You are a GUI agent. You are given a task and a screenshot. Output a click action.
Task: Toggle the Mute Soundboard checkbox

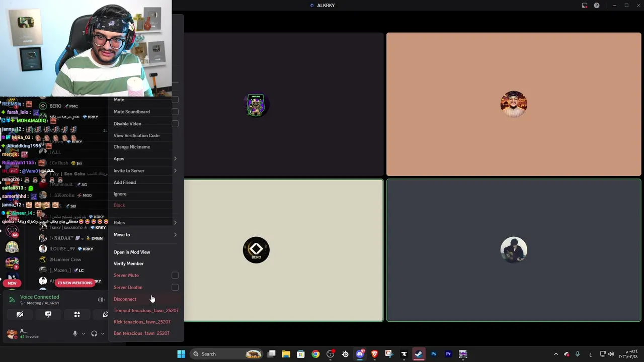[x=175, y=112]
